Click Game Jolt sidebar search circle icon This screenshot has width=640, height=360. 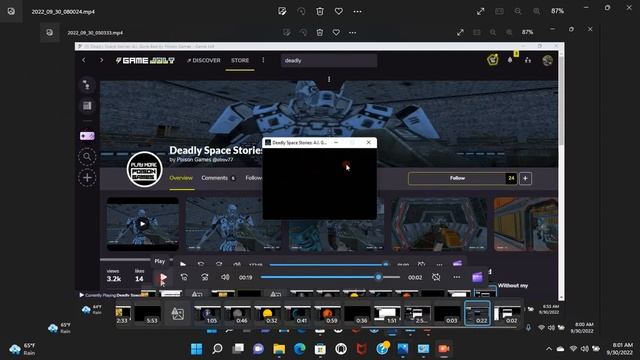[x=87, y=157]
